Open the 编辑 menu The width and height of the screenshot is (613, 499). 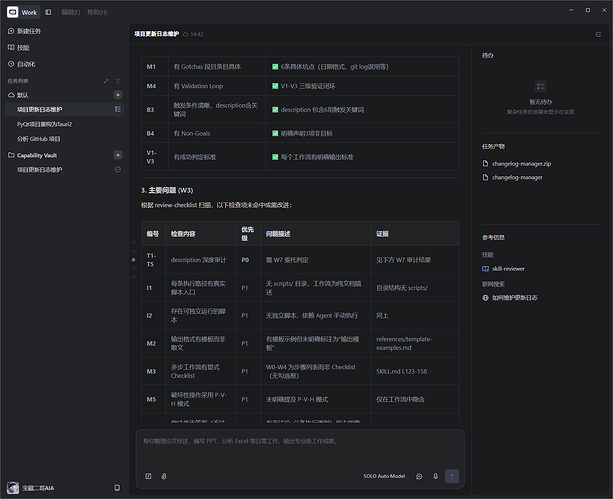click(x=70, y=12)
